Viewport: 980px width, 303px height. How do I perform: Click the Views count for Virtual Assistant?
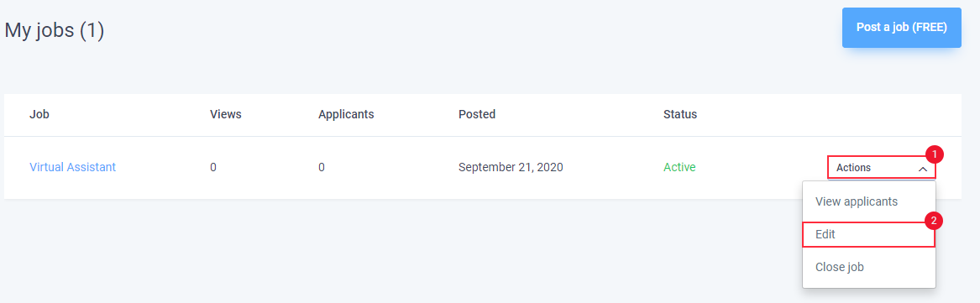point(213,167)
